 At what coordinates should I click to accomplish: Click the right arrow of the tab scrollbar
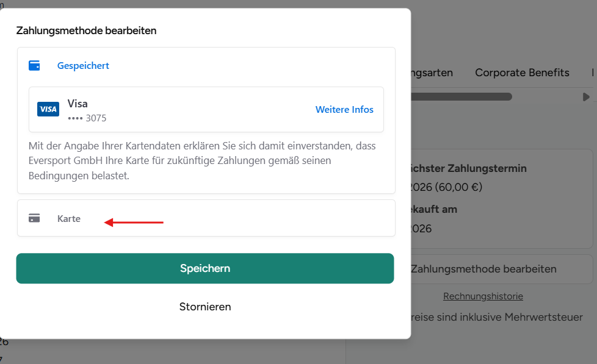586,97
